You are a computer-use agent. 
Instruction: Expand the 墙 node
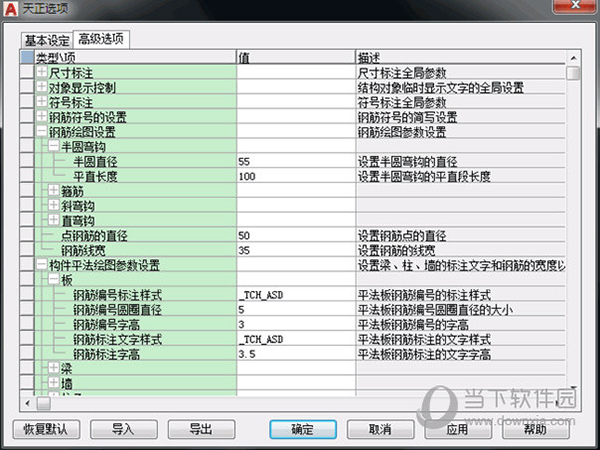[x=54, y=383]
